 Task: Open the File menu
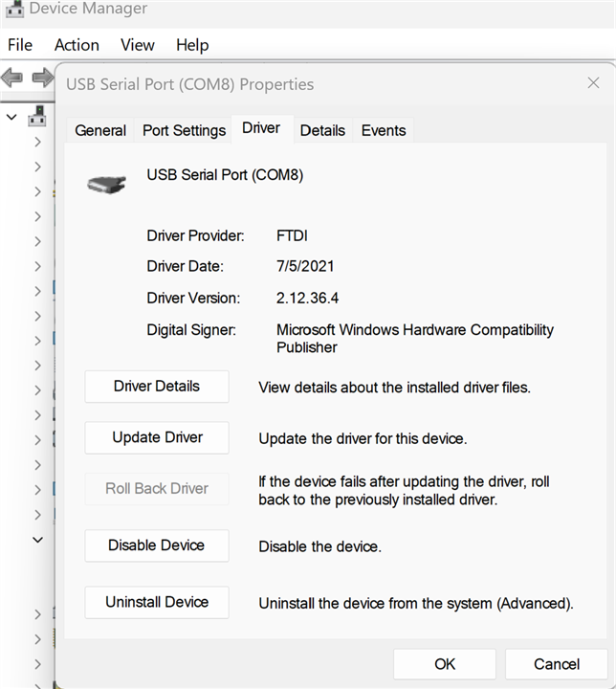click(x=20, y=45)
